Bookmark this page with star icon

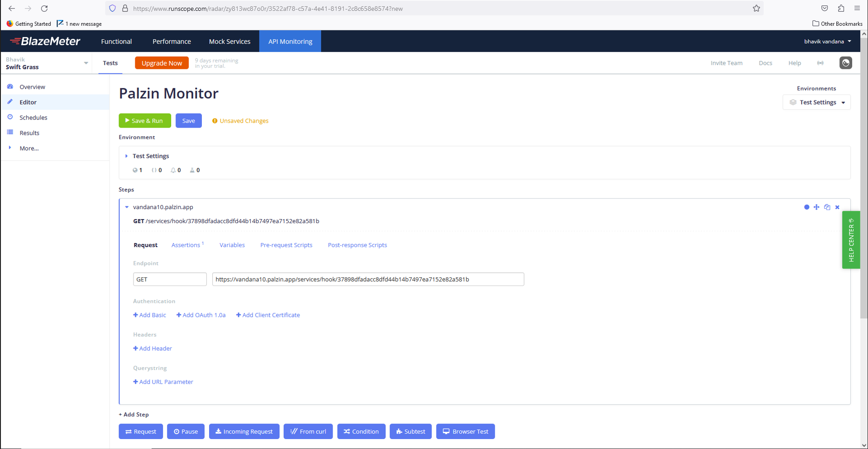[x=756, y=8]
